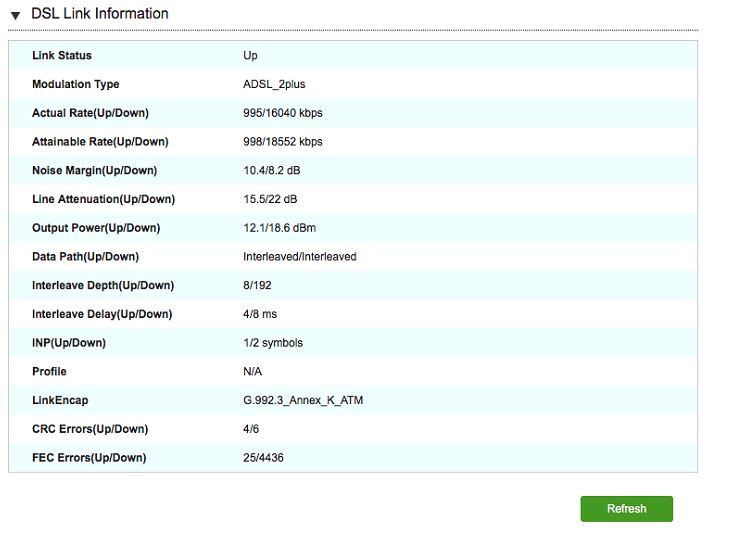Click the Profile N/A value
Screen dimensions: 748x552
(x=254, y=372)
